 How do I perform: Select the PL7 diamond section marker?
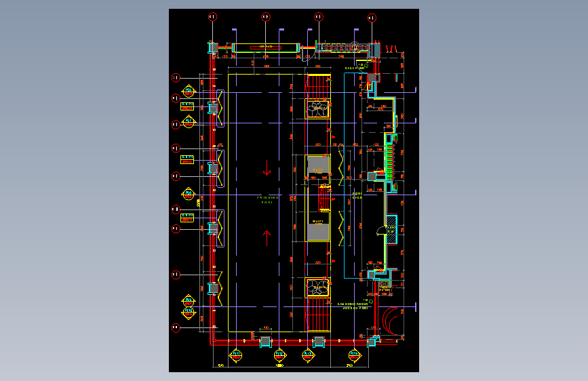pyautogui.click(x=189, y=121)
